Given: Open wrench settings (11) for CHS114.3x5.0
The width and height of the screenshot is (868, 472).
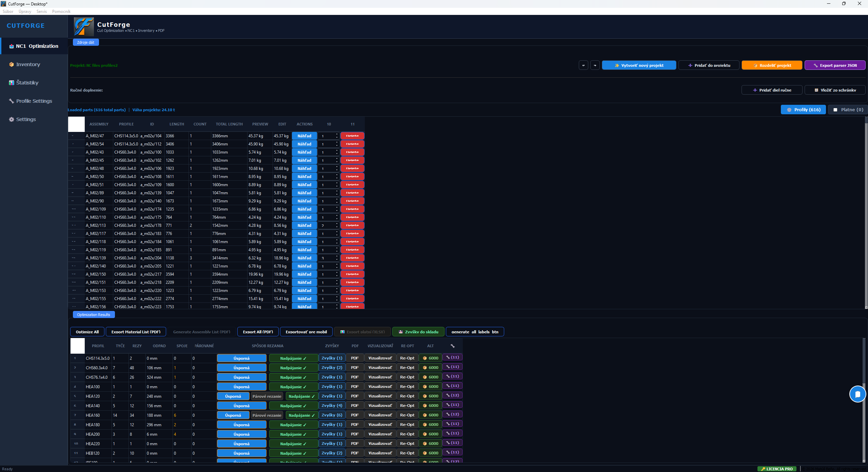Looking at the screenshot, I should (x=452, y=357).
